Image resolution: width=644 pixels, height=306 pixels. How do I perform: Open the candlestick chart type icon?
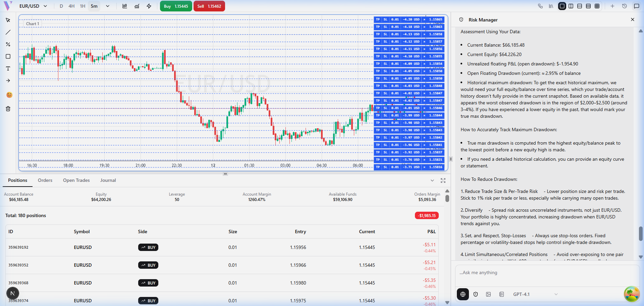tap(125, 6)
